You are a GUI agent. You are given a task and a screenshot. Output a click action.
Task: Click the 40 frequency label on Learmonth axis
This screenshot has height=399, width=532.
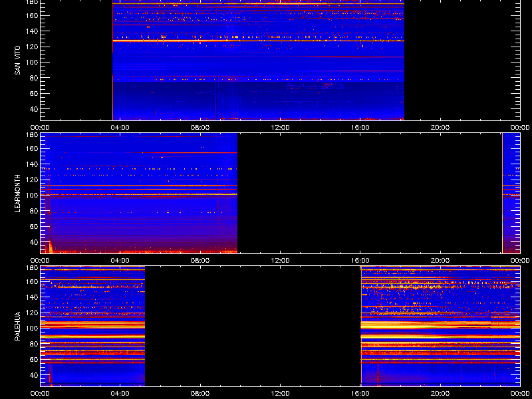(x=35, y=242)
